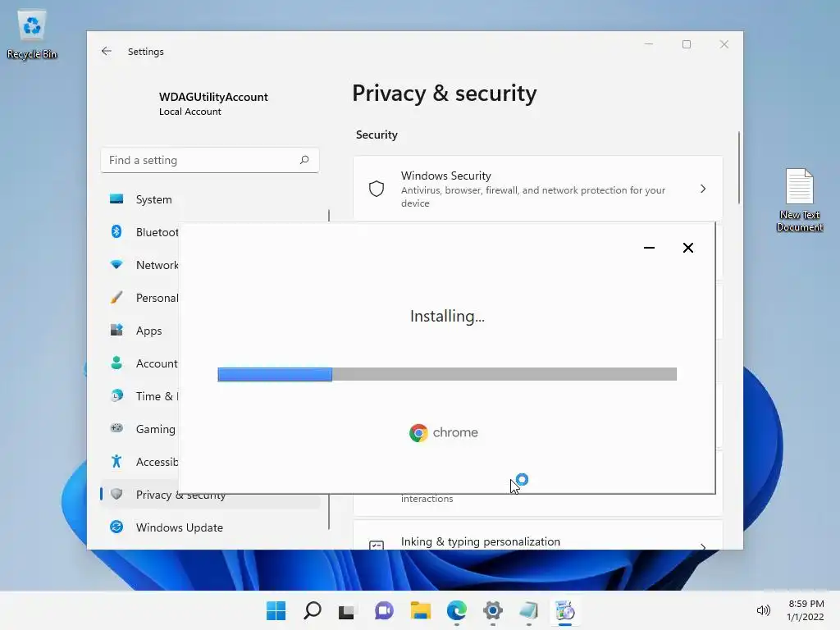This screenshot has height=630, width=840.
Task: Open the clock showing 8:59 PM
Action: tap(806, 610)
